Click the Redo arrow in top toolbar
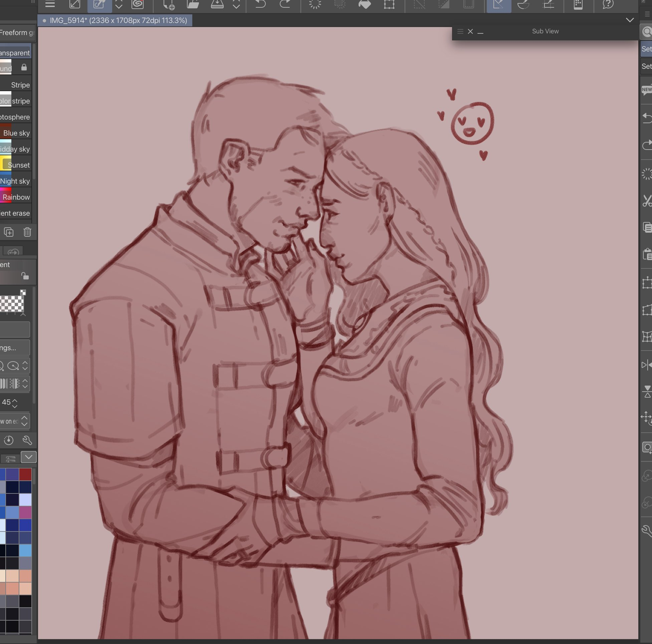This screenshot has width=652, height=644. click(x=285, y=4)
